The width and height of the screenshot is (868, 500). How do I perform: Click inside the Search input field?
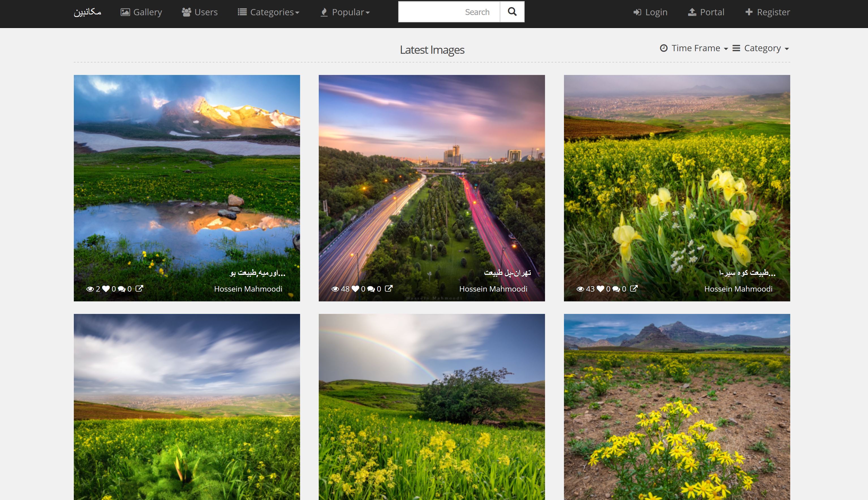coord(449,12)
